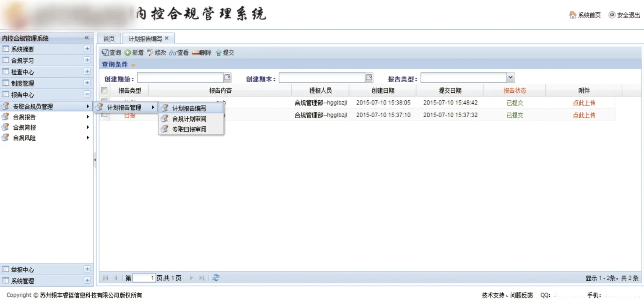Click 点此上传 link in first row
This screenshot has width=644, height=303.
(x=584, y=103)
